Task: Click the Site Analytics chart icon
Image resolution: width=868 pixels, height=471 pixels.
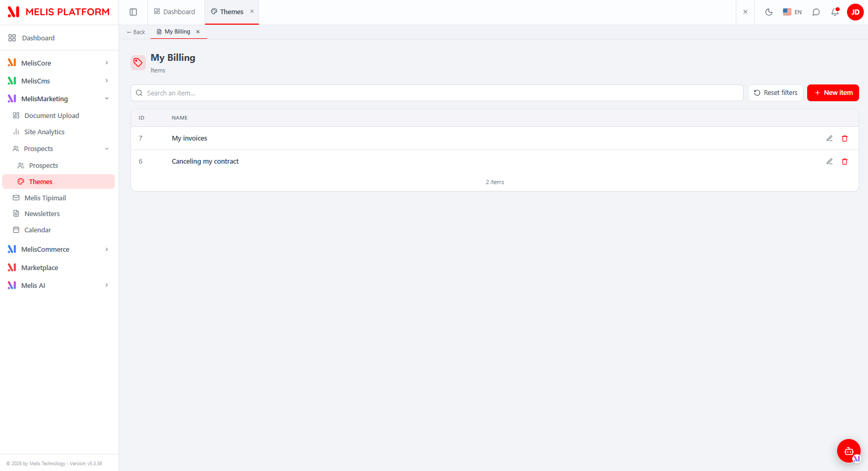Action: pyautogui.click(x=16, y=132)
